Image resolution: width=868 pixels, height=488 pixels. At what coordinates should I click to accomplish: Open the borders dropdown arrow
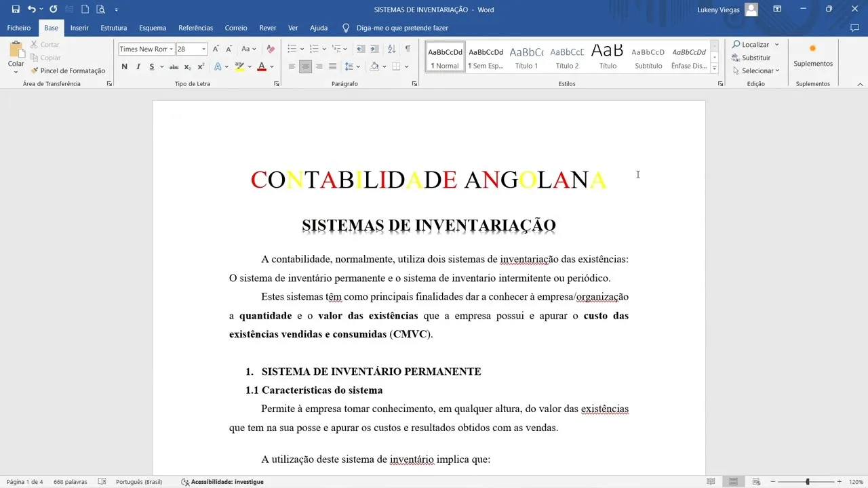(x=406, y=66)
